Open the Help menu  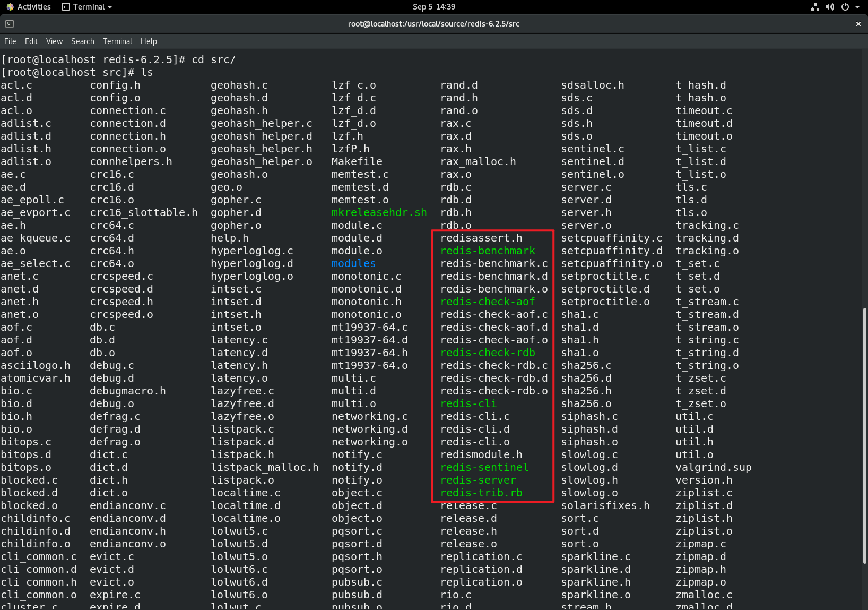coord(149,41)
